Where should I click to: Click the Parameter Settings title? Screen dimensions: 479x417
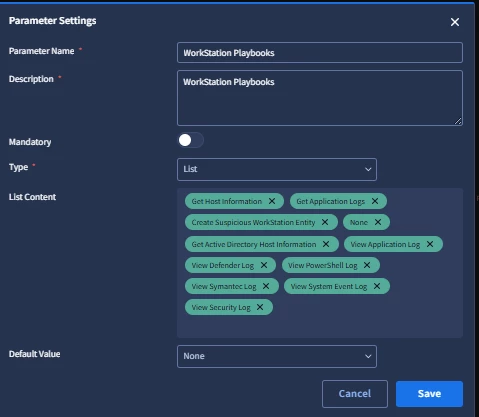coord(53,21)
